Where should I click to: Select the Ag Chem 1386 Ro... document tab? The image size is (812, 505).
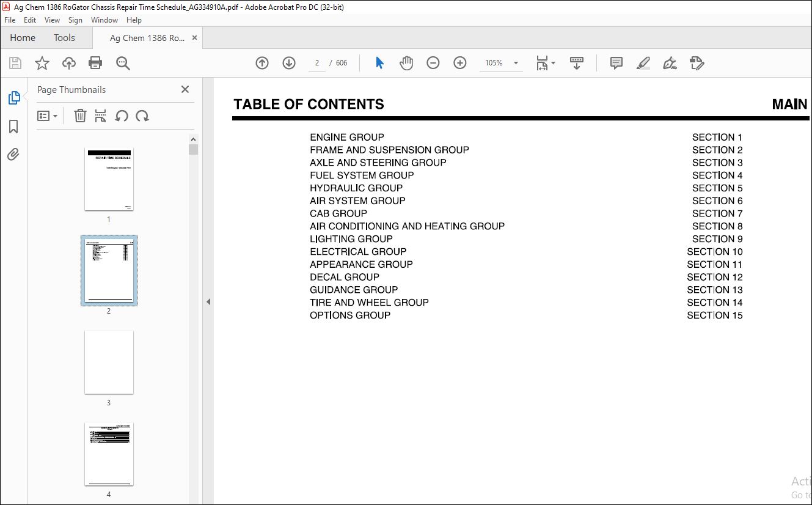pyautogui.click(x=147, y=38)
